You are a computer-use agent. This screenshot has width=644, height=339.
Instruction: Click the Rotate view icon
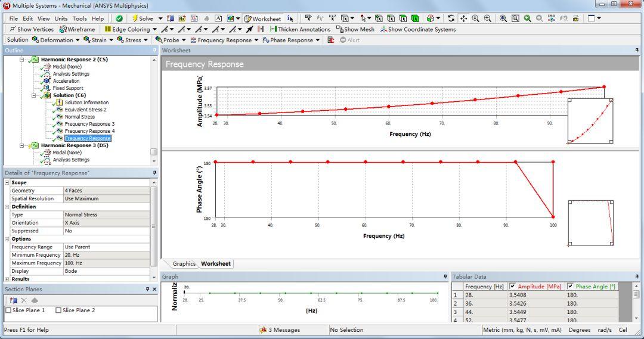tap(451, 18)
